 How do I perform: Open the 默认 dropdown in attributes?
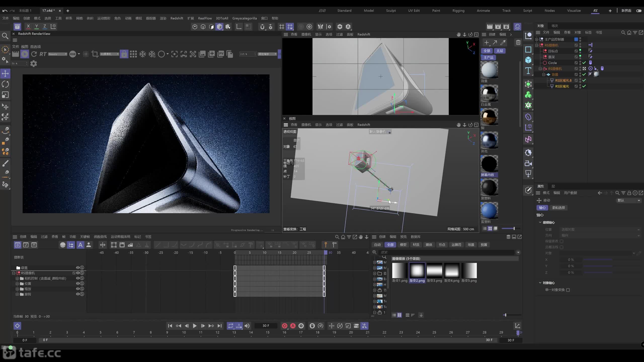tap(628, 200)
